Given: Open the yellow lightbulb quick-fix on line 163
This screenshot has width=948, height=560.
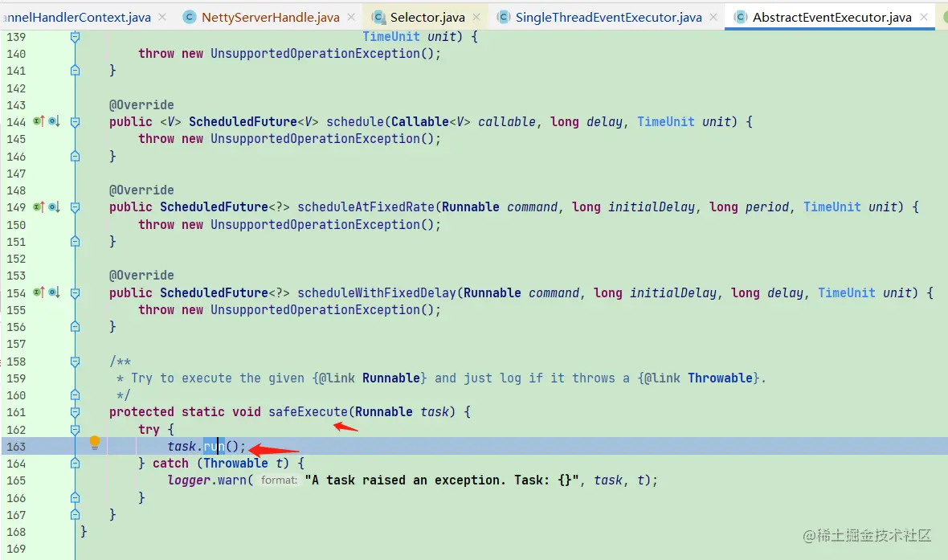Looking at the screenshot, I should coord(94,443).
